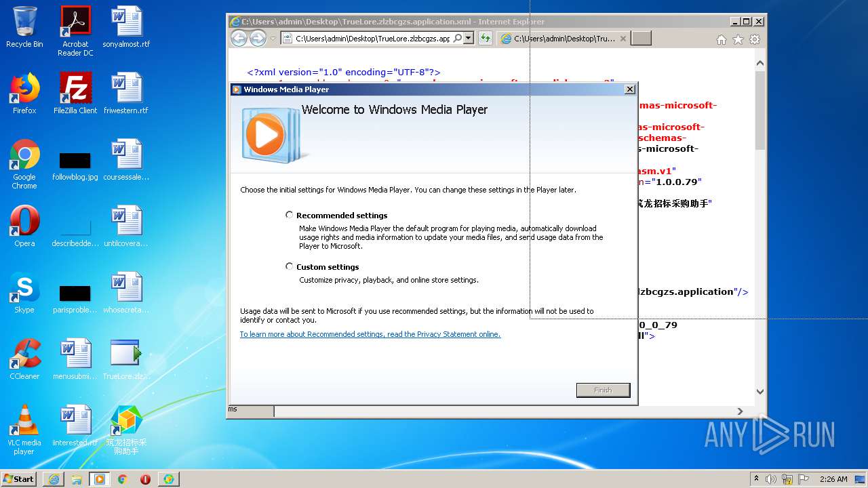Close the Windows Media Player dialog

click(x=629, y=89)
